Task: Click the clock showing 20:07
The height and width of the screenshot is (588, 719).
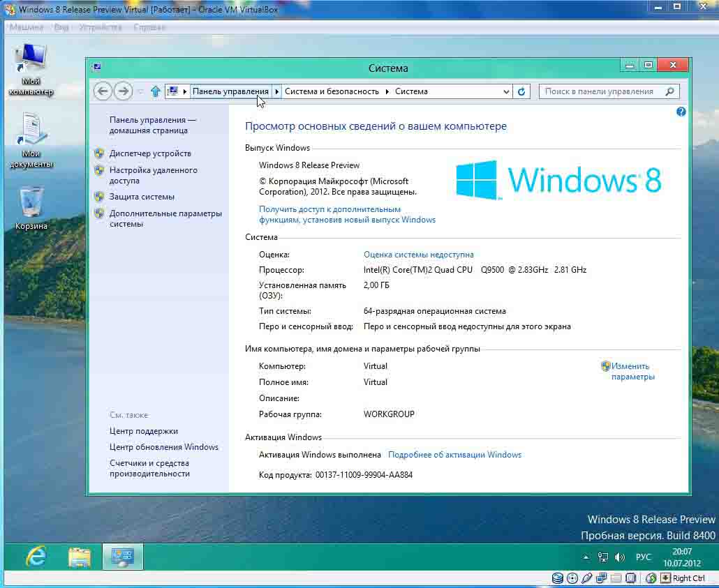Action: 682,551
